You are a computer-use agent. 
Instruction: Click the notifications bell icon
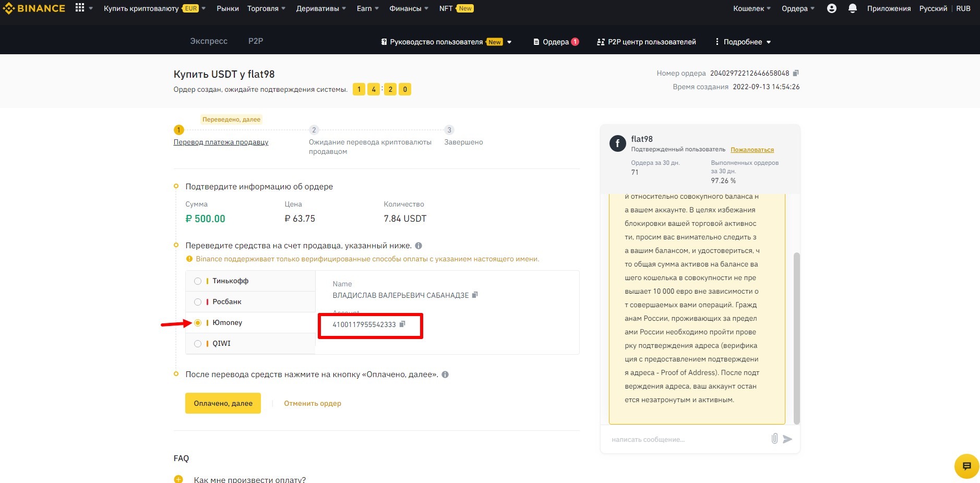click(853, 8)
